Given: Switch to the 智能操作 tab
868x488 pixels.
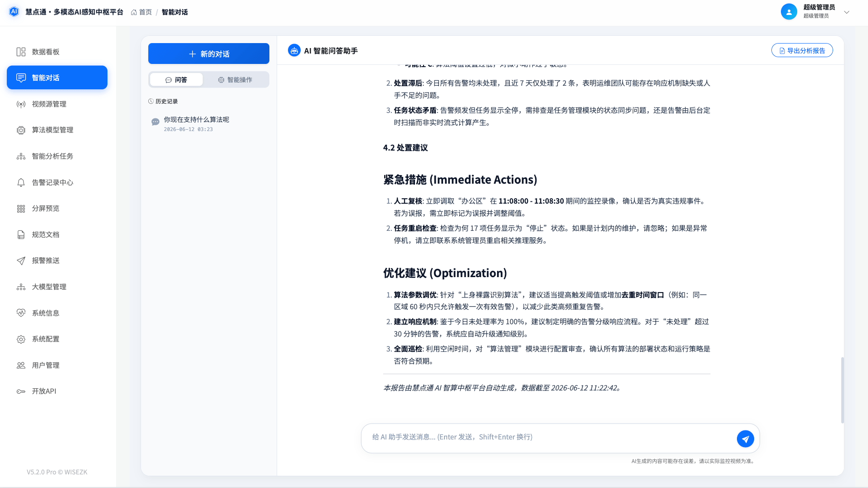Looking at the screenshot, I should 235,80.
